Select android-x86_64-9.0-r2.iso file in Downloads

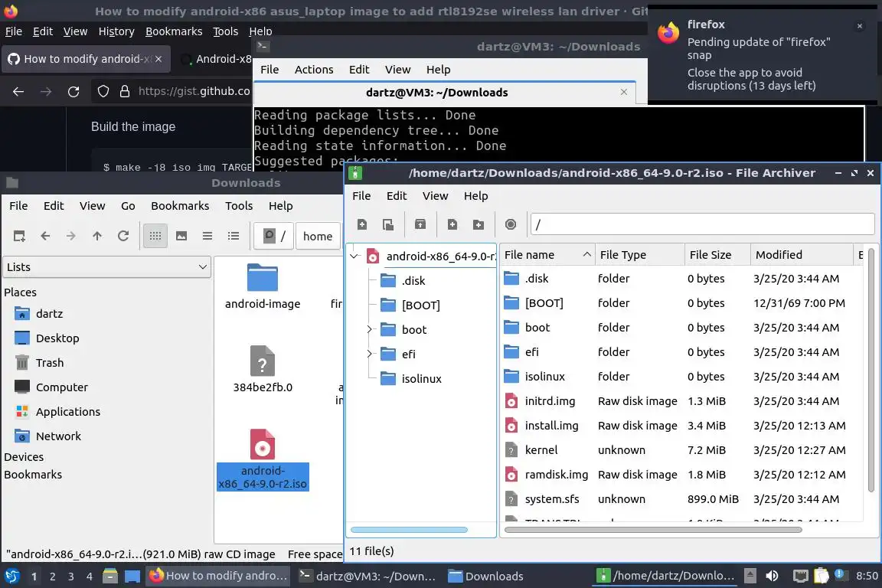[262, 459]
